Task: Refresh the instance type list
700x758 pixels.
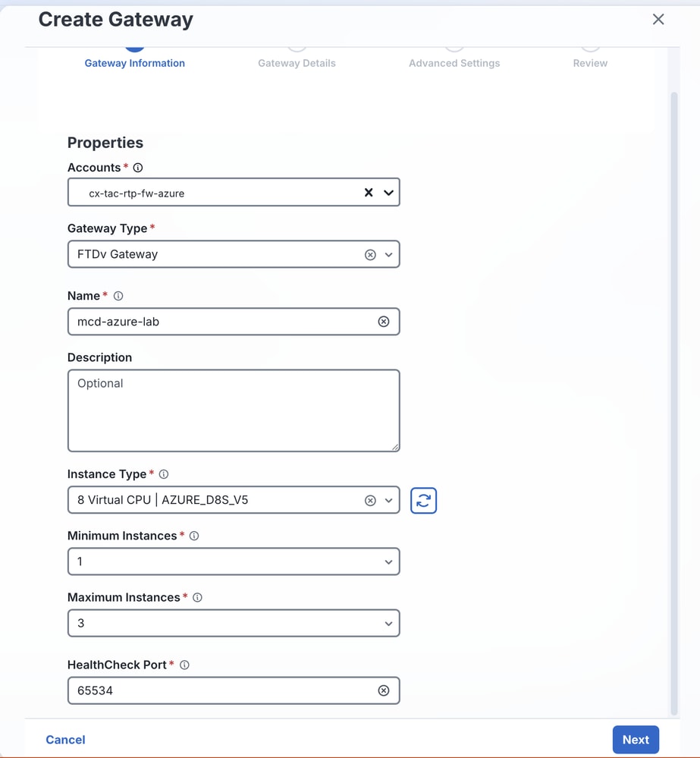Action: (424, 500)
